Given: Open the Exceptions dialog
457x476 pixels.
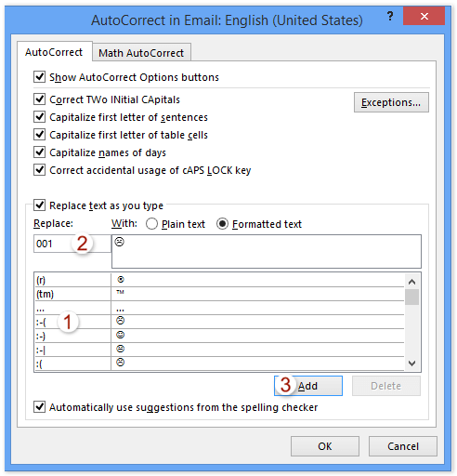Looking at the screenshot, I should [x=391, y=102].
